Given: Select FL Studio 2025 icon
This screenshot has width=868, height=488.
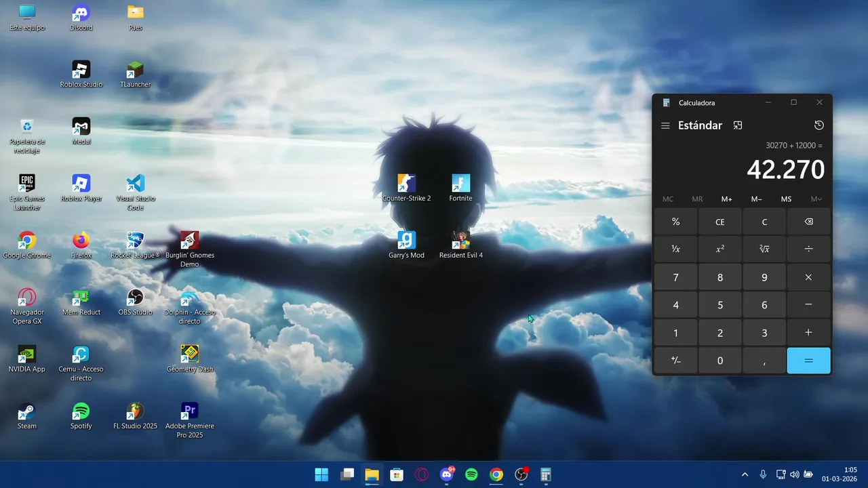Looking at the screenshot, I should [x=136, y=416].
